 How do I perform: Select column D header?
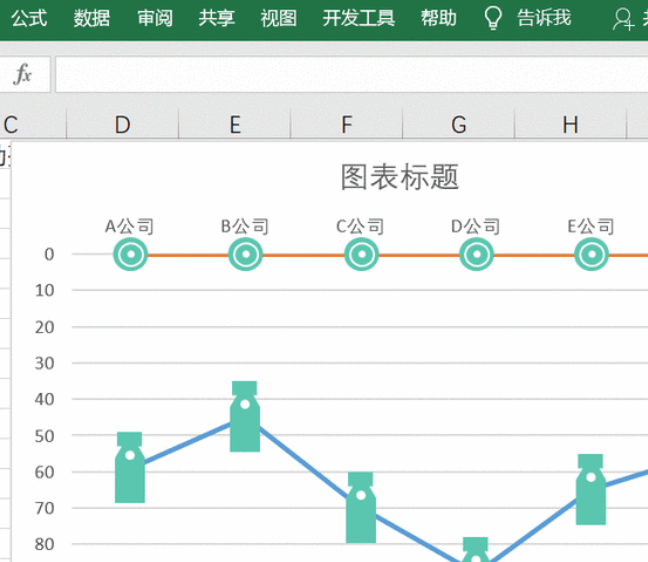point(122,125)
